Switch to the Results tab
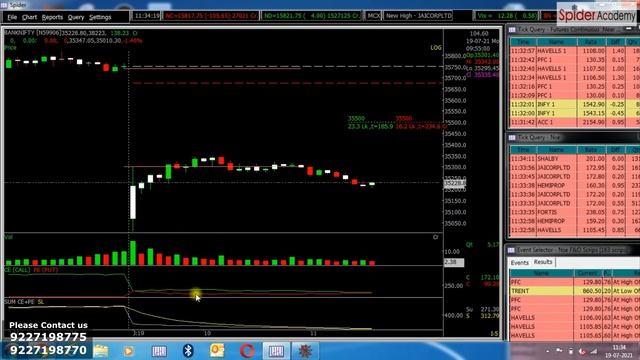The image size is (640, 360). (543, 262)
